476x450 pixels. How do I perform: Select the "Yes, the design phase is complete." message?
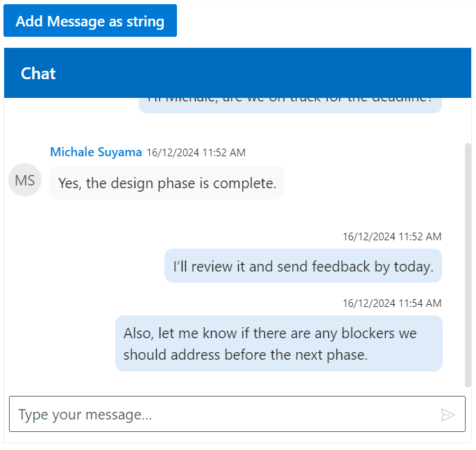point(167,183)
